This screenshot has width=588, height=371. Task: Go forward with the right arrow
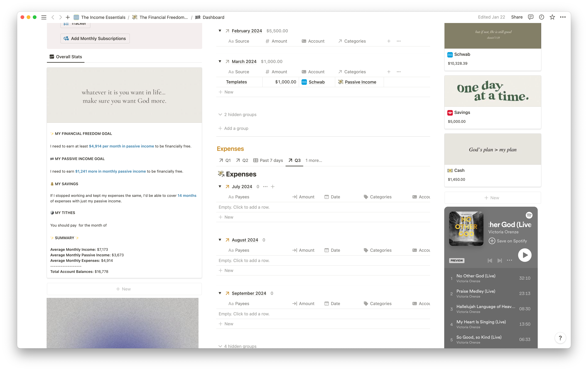pyautogui.click(x=60, y=17)
